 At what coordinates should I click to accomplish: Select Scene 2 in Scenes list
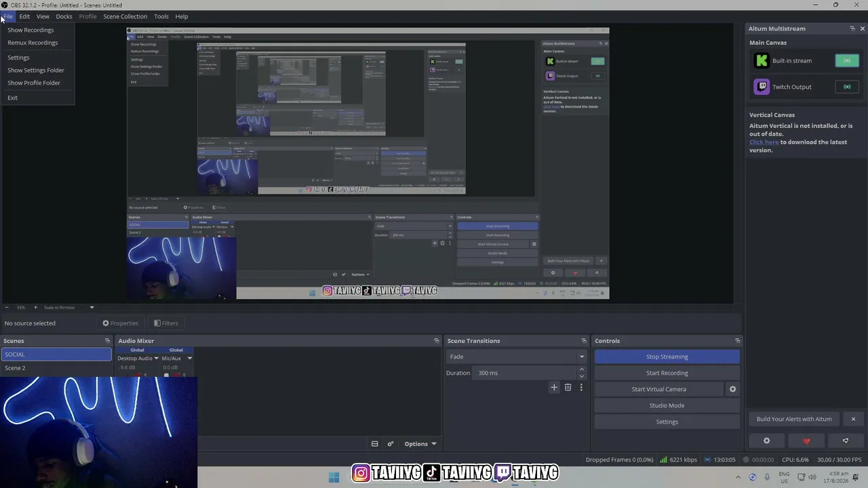56,368
